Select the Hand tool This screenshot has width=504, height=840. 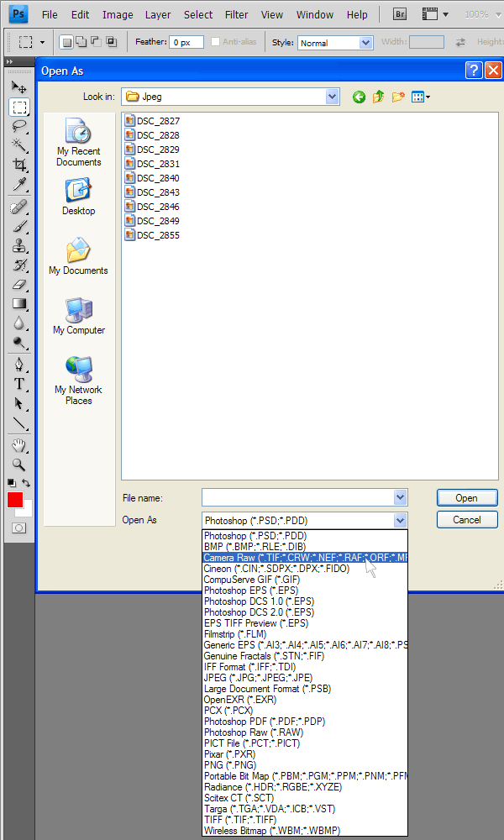19,445
